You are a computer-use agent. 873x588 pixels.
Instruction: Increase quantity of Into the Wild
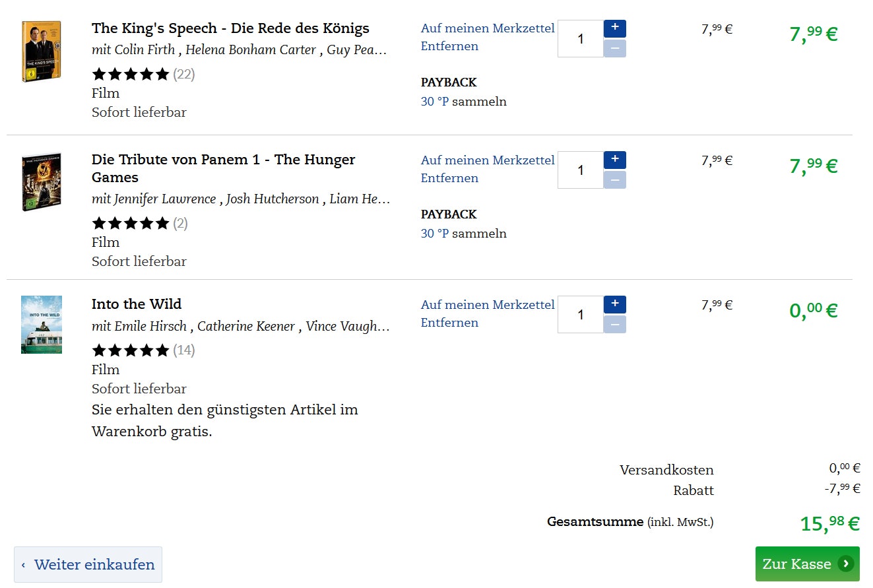coord(614,304)
